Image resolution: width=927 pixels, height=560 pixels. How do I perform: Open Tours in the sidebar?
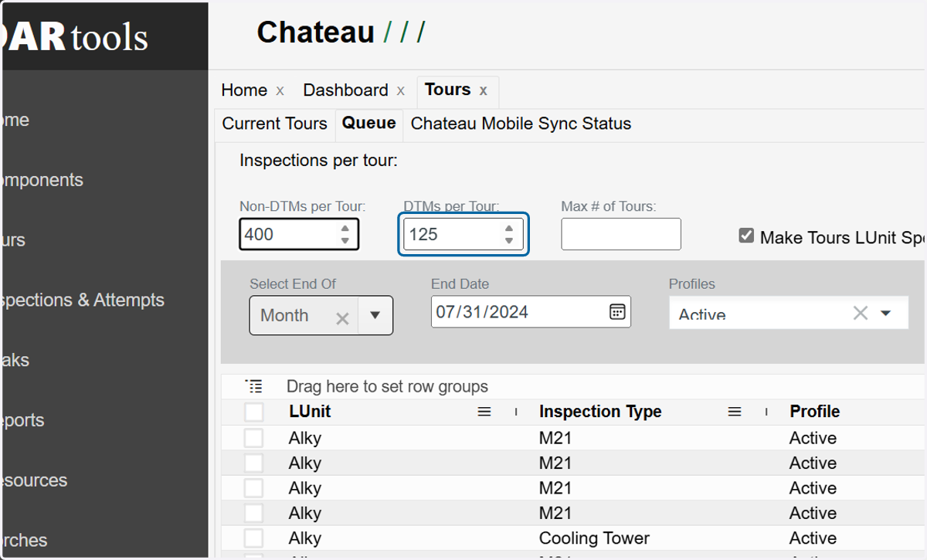click(15, 240)
